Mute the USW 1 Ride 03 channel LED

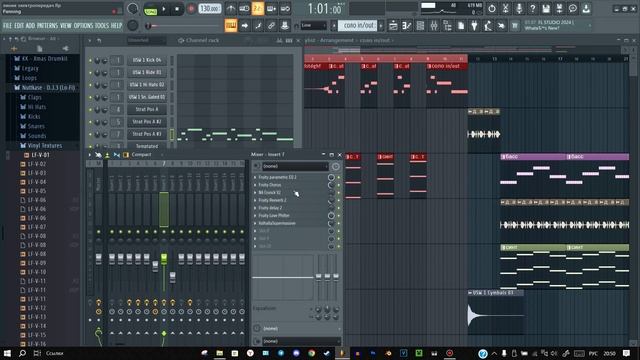pos(90,73)
